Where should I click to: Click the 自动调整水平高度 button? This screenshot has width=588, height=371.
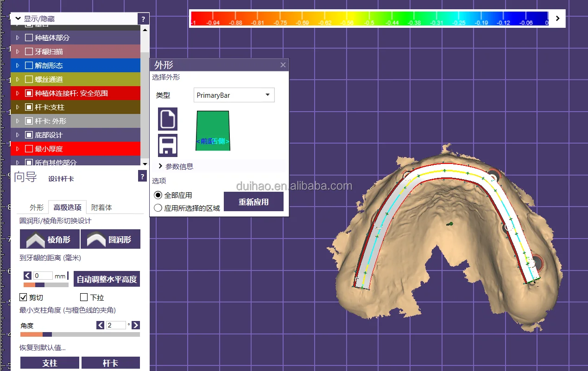(x=107, y=279)
